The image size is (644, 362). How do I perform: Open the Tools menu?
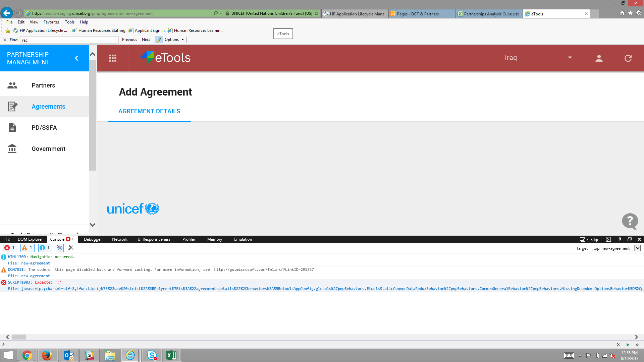click(69, 22)
